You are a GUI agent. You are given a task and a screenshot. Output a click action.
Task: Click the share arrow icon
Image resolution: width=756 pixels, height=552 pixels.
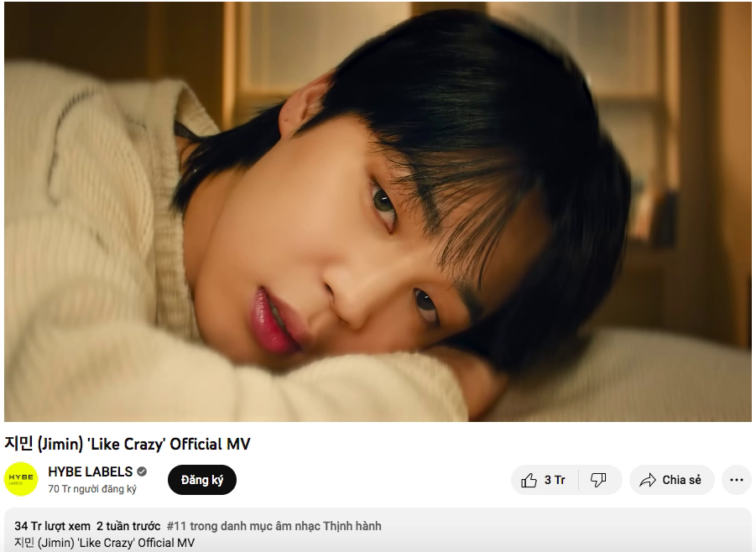click(x=648, y=480)
